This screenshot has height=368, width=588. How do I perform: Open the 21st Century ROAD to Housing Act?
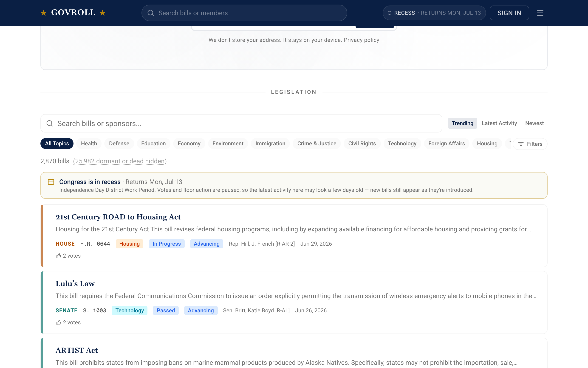pyautogui.click(x=118, y=217)
